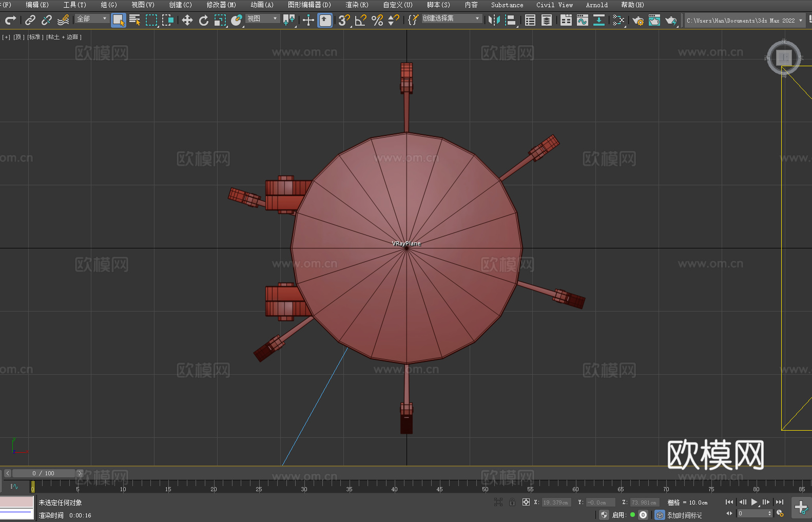The image size is (812, 522).
Task: Open 创建选择集 named selection dropdown
Action: 452,18
